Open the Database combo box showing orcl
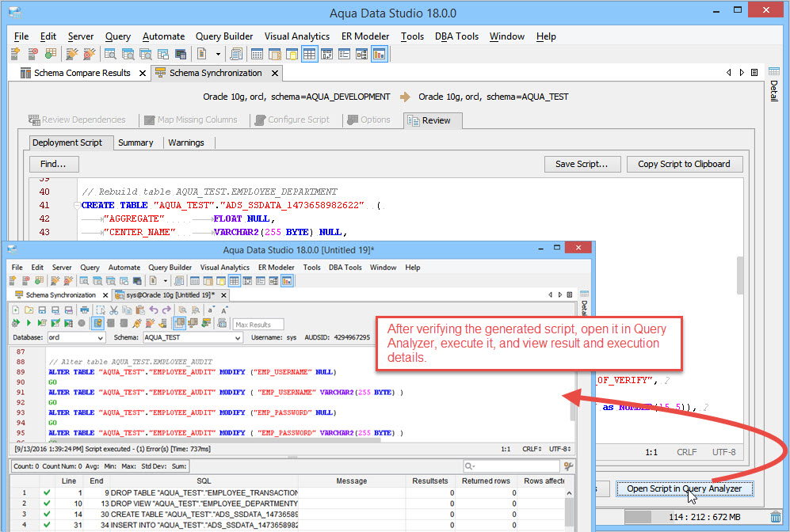This screenshot has width=790, height=532. 77,337
